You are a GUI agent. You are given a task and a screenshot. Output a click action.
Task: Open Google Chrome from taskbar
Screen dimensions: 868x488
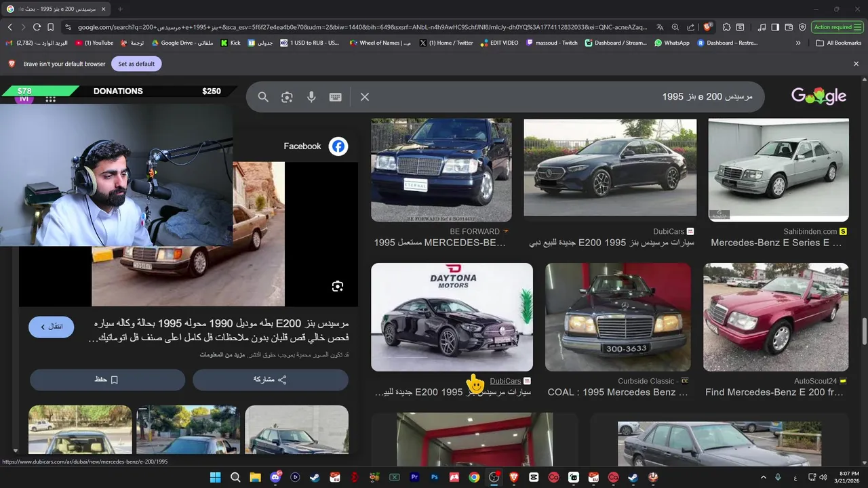pos(474,477)
